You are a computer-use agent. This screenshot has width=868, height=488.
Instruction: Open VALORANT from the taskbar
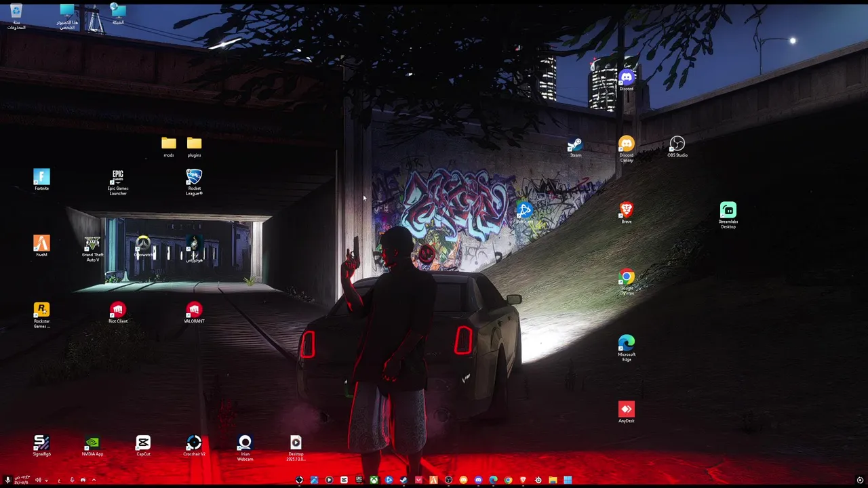point(418,480)
